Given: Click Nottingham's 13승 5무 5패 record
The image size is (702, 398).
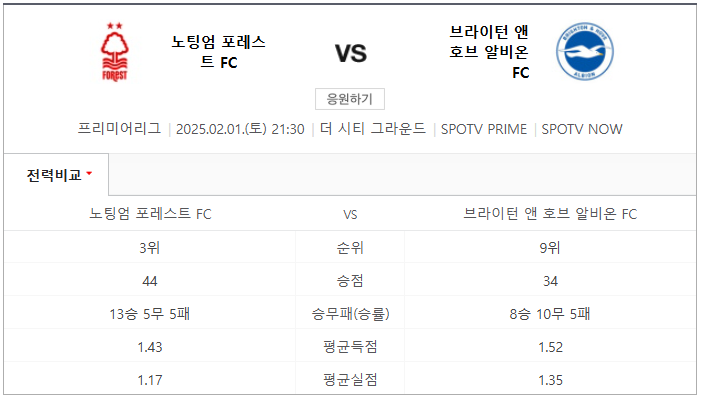Looking at the screenshot, I should click(150, 314).
